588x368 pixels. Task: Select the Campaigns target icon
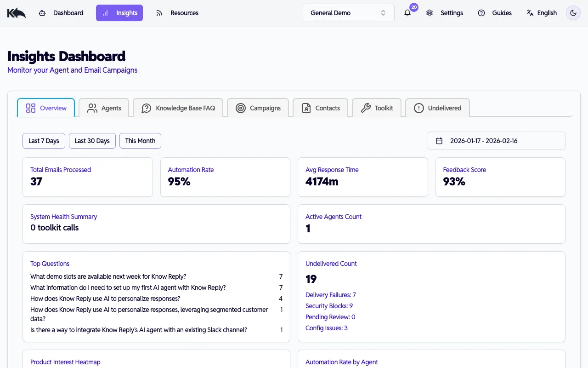(x=240, y=108)
